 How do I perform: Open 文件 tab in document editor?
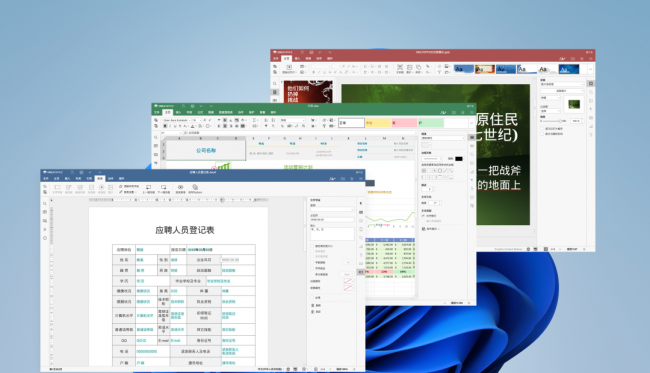46,178
